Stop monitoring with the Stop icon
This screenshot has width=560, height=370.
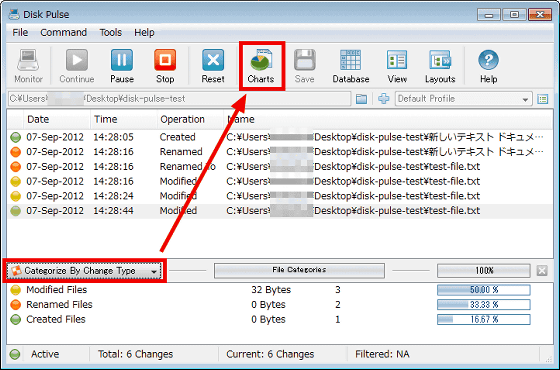click(x=165, y=60)
